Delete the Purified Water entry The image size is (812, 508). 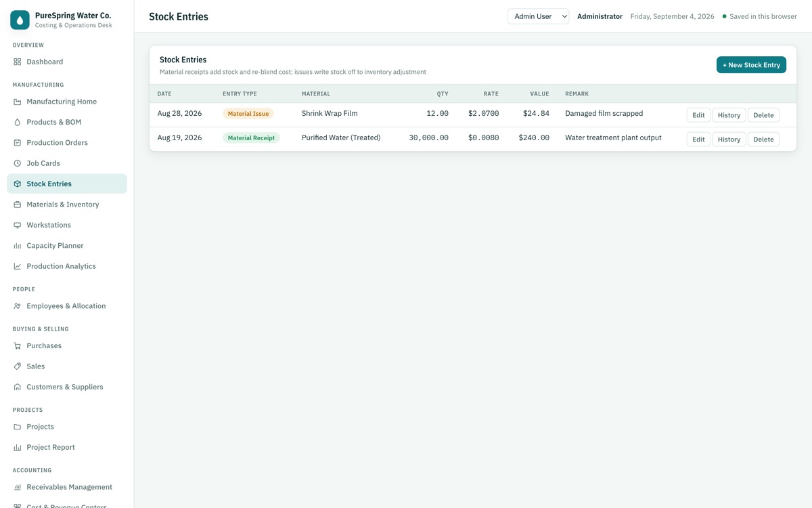(763, 140)
